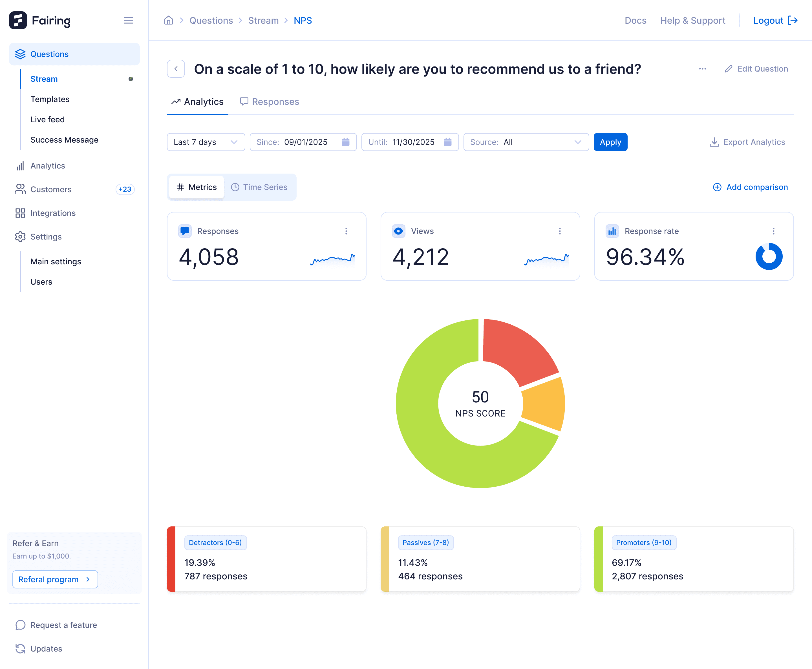This screenshot has height=669, width=812.
Task: Click the home icon in breadcrumb
Action: click(x=169, y=20)
